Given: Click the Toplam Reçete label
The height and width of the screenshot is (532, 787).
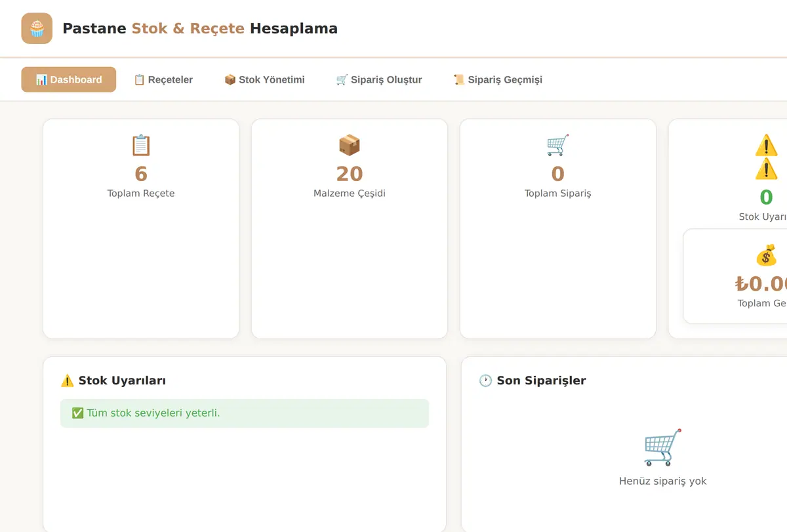Looking at the screenshot, I should click(141, 194).
